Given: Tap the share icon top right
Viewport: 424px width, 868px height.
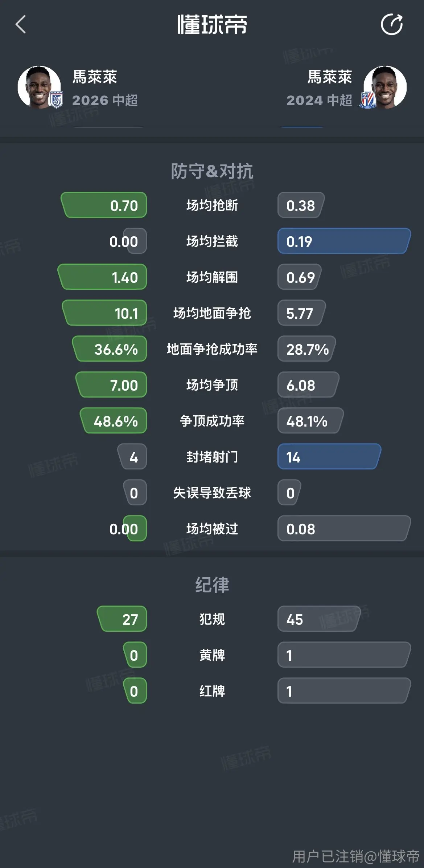Looking at the screenshot, I should click(392, 24).
